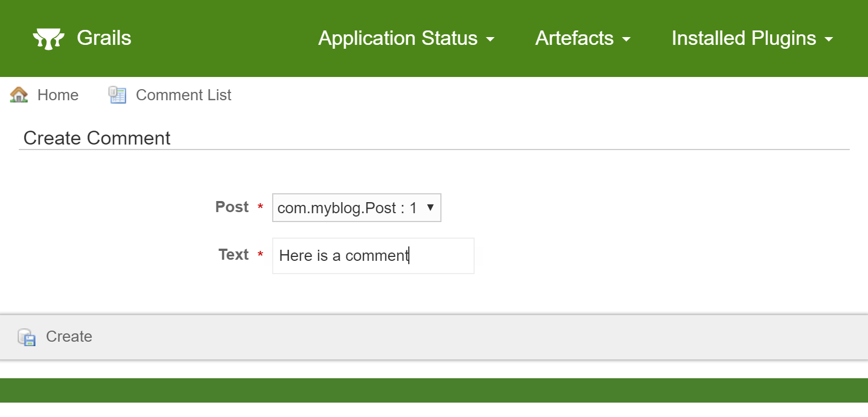868x417 pixels.
Task: Open the Artefacts menu
Action: 583,38
